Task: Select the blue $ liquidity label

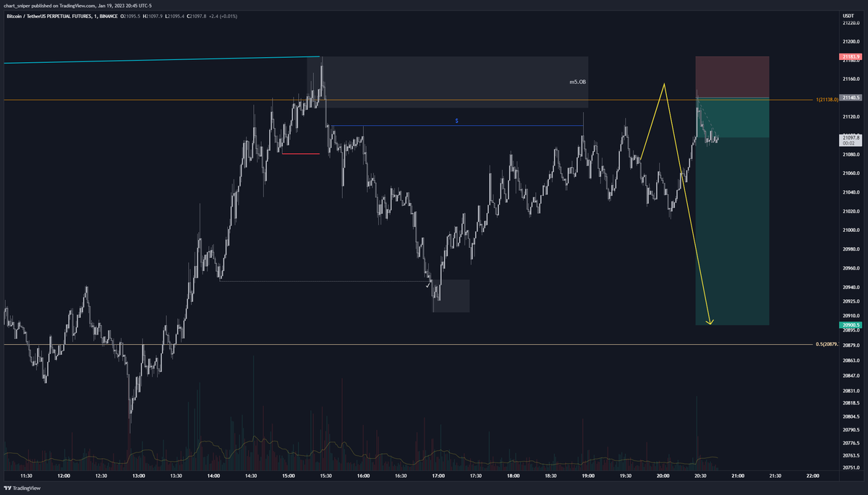Action: pos(456,121)
